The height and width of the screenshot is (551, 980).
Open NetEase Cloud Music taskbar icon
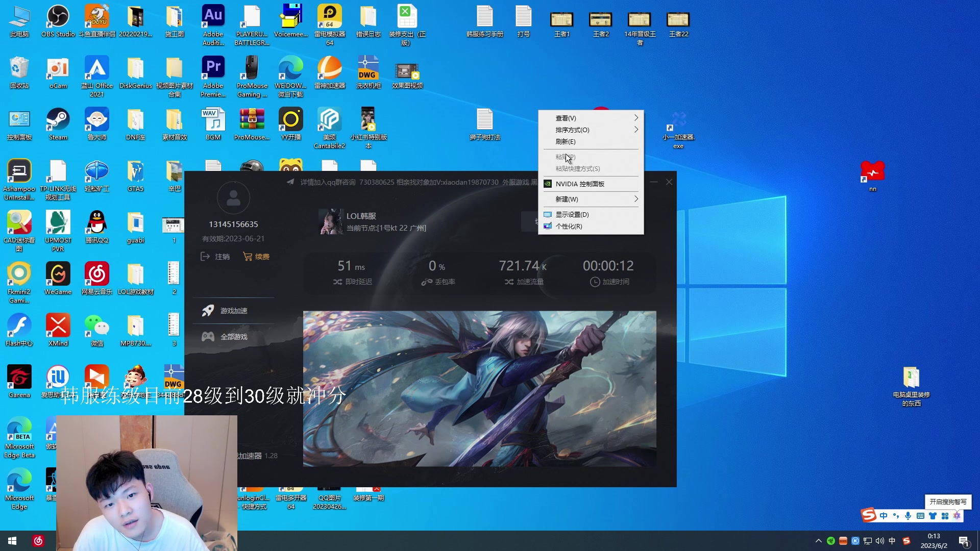(x=38, y=541)
